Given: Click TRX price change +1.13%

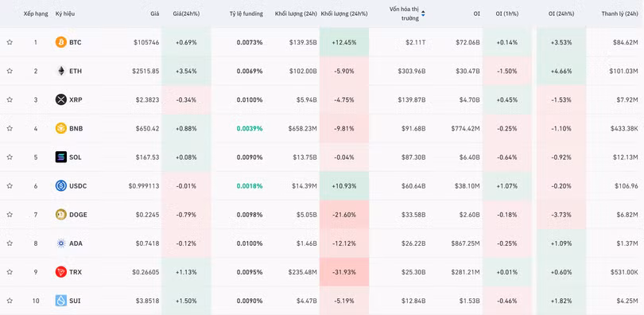Looking at the screenshot, I should point(186,272).
